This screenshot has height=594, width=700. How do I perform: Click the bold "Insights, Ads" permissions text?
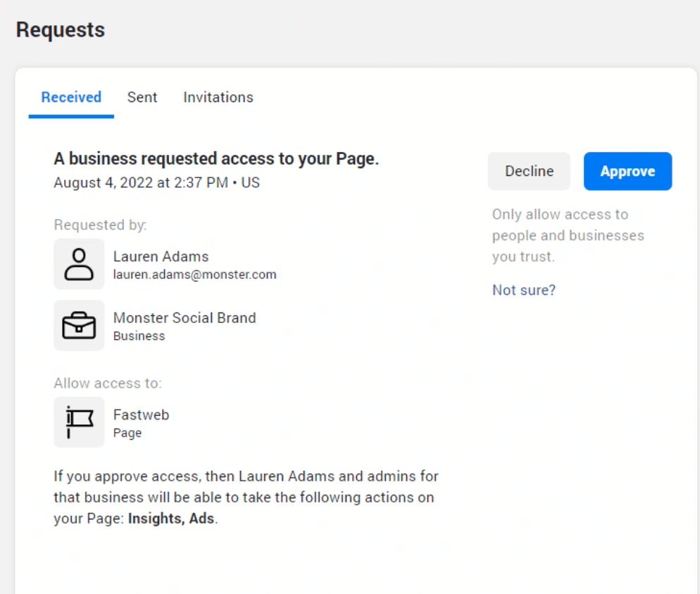coord(171,519)
